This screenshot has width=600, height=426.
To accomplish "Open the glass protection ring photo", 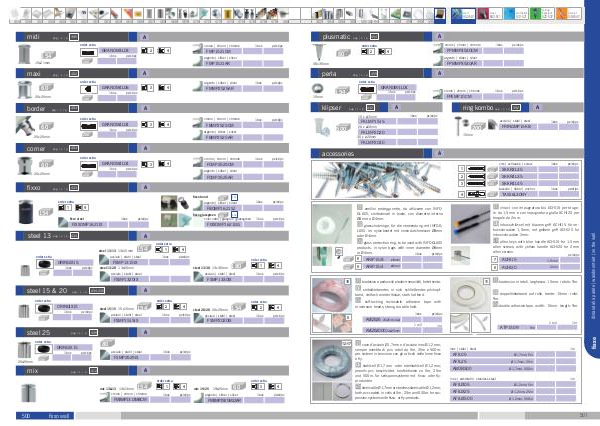I will (x=331, y=224).
